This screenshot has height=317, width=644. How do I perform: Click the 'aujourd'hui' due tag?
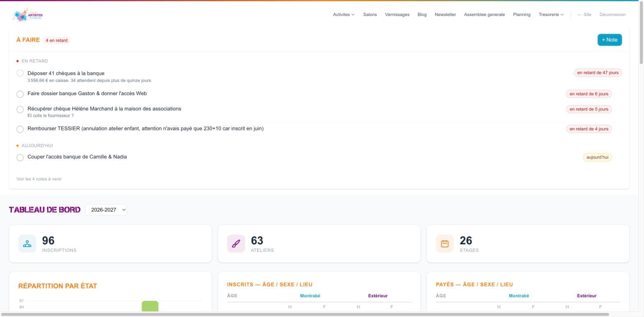(x=598, y=157)
